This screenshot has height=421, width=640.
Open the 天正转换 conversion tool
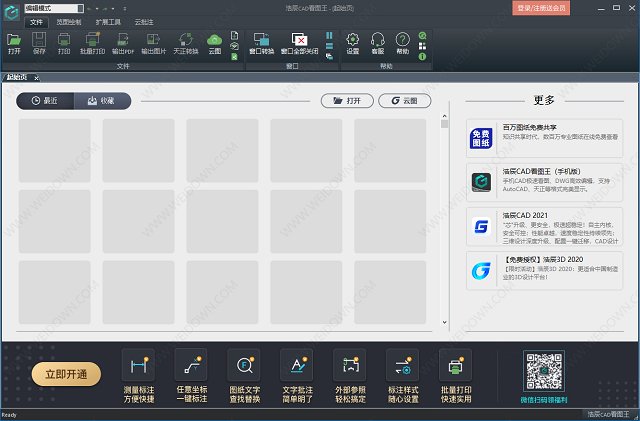pyautogui.click(x=186, y=41)
